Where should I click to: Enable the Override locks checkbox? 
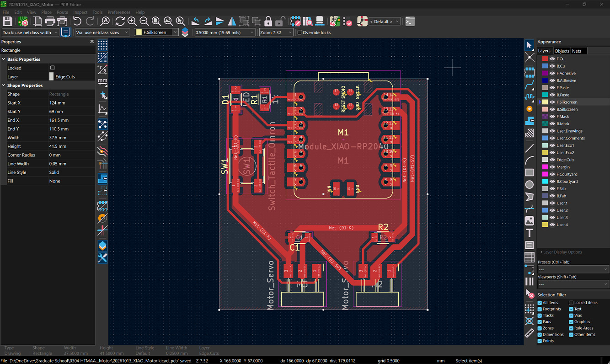(300, 32)
